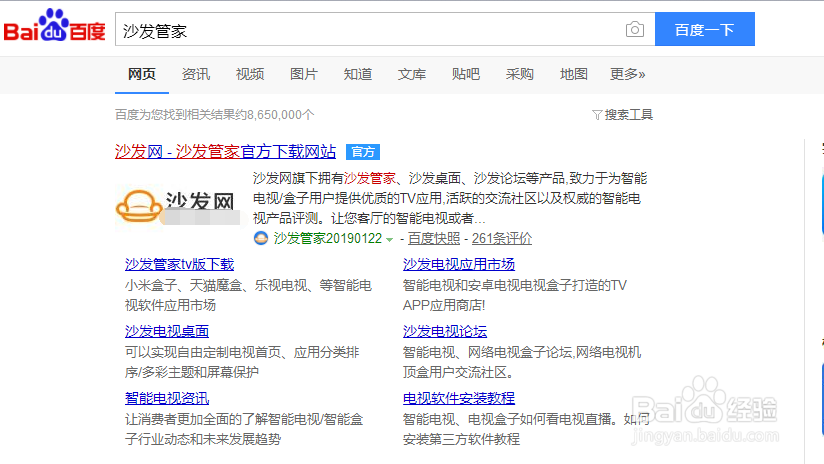
Task: Open the 沙发管家20190122 site link
Action: [328, 239]
